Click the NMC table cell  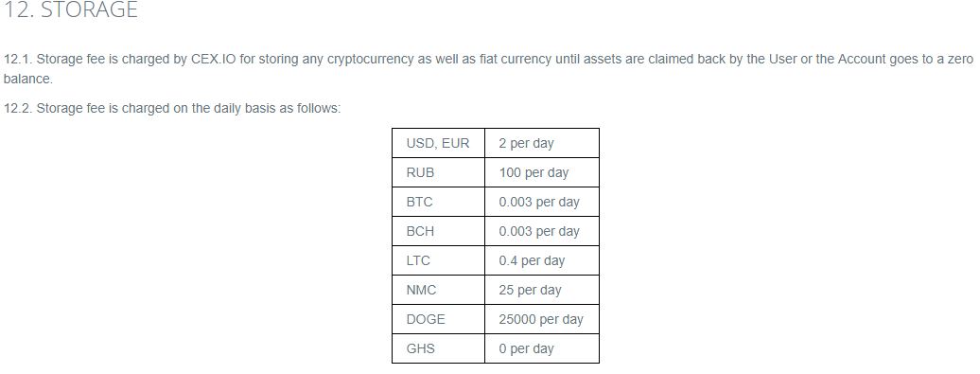pos(438,290)
